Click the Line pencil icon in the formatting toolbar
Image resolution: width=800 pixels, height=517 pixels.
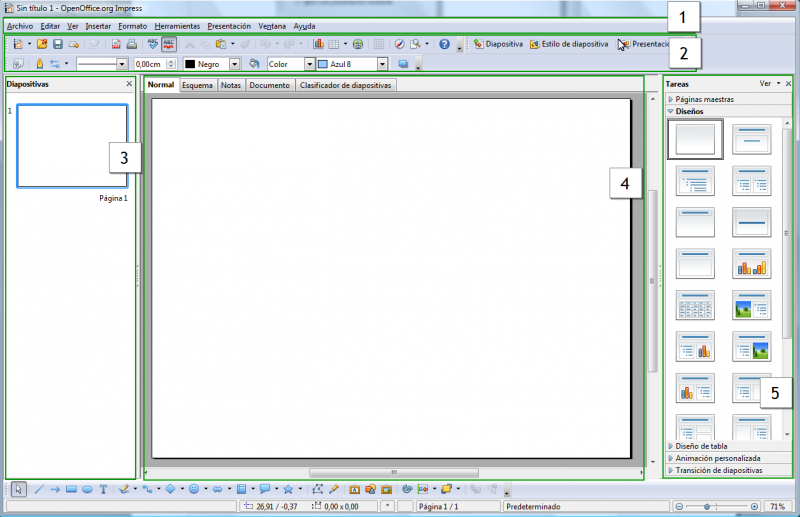tap(39, 64)
